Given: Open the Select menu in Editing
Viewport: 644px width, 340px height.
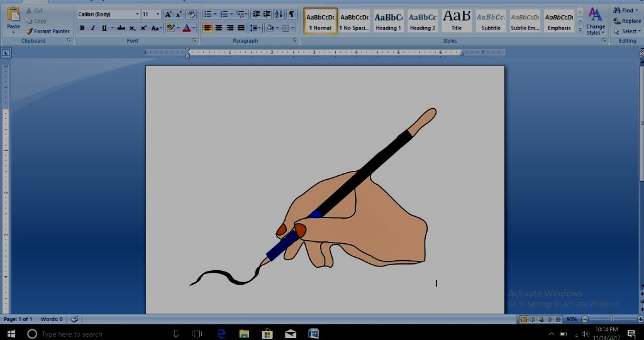Looking at the screenshot, I should point(627,31).
